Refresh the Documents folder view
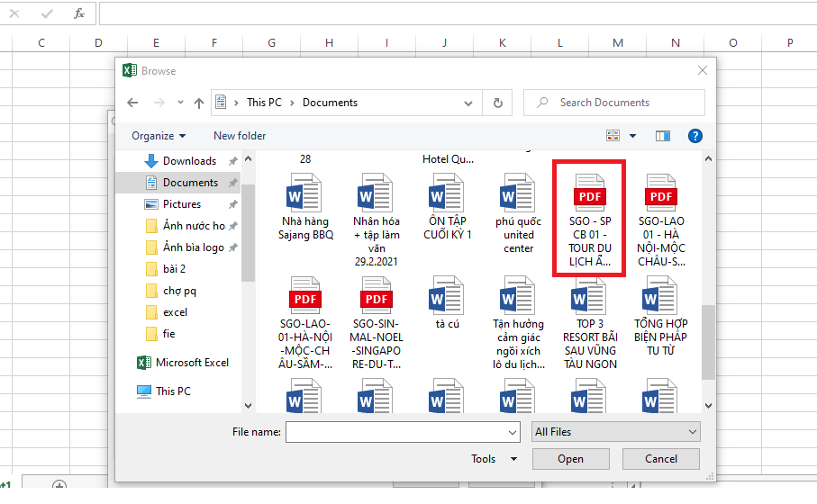Viewport: 817px width, 504px height. click(x=497, y=103)
